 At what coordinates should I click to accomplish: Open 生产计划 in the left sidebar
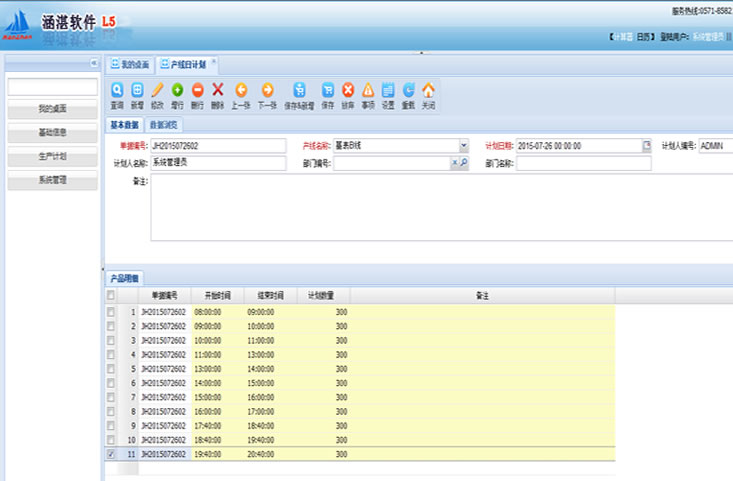tap(52, 157)
